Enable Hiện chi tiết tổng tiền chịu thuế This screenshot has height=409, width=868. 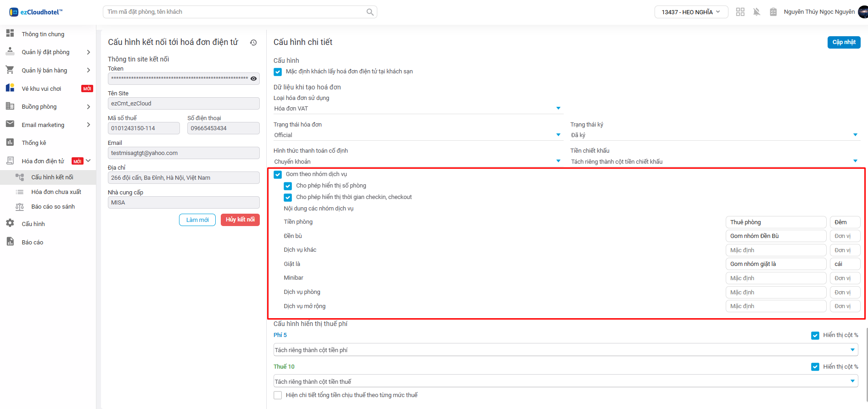(278, 395)
